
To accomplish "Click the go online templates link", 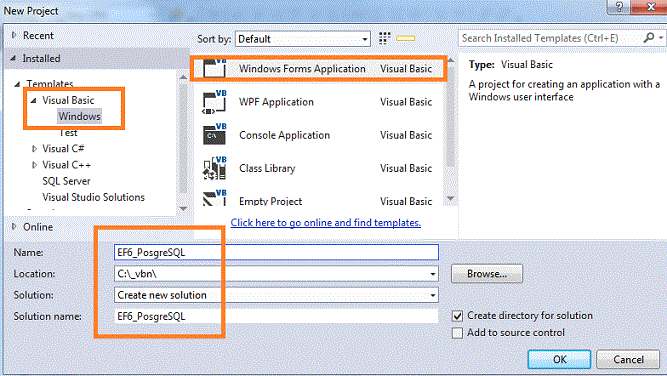I will (325, 222).
